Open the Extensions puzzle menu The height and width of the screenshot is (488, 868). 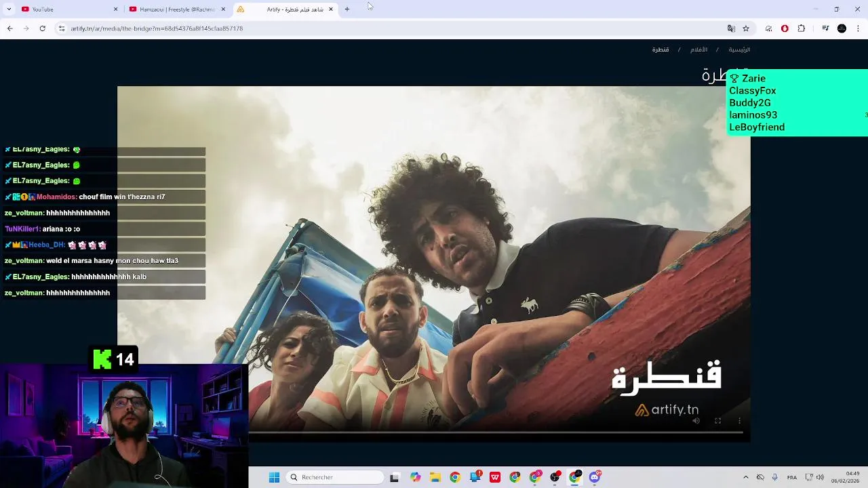pyautogui.click(x=802, y=28)
